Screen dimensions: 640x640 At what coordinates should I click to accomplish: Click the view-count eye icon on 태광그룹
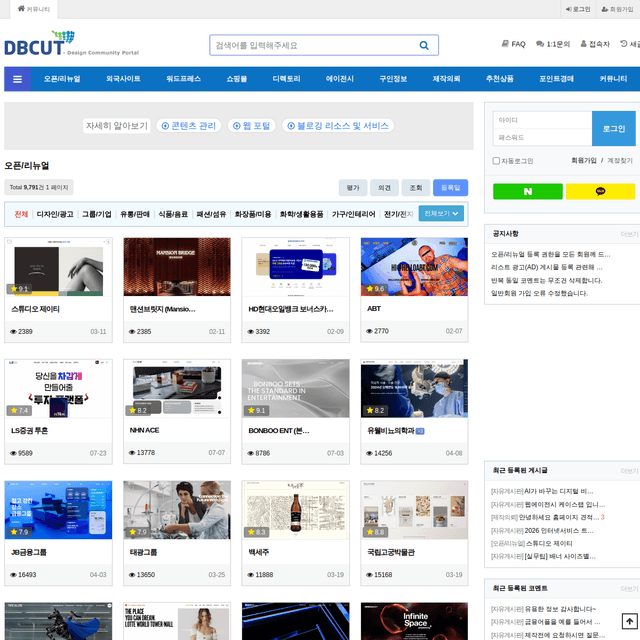click(x=132, y=575)
